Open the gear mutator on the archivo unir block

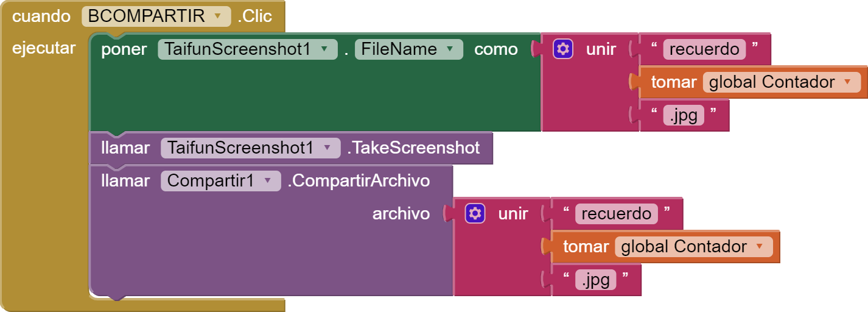click(475, 213)
